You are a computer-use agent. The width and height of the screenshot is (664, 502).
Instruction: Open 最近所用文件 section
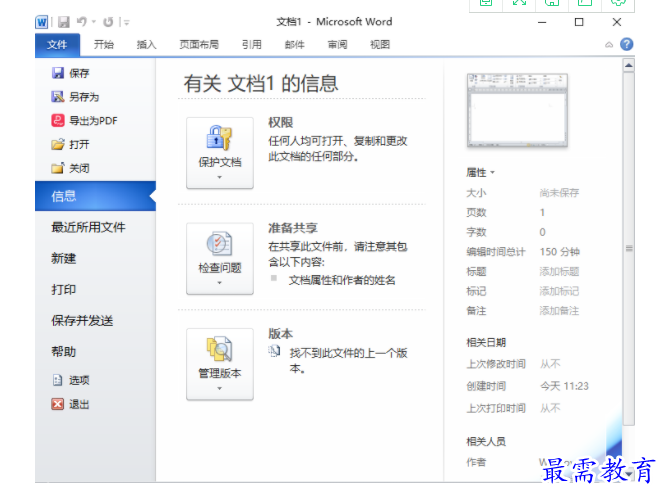click(89, 227)
